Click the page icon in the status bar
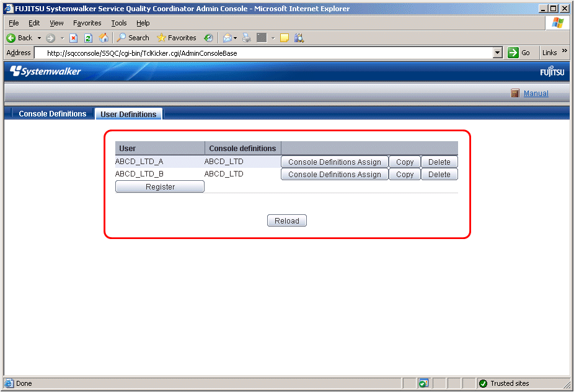The image size is (574, 392). pyautogui.click(x=9, y=383)
